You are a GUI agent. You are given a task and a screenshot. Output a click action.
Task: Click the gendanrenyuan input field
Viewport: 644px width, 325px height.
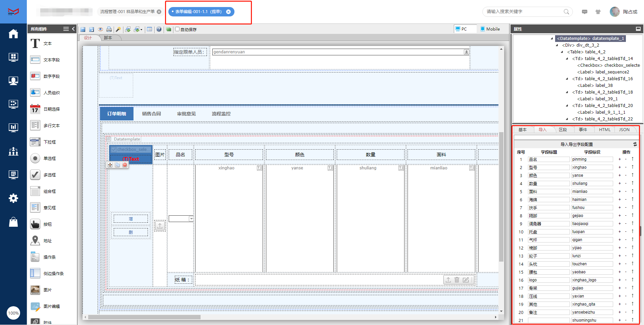338,52
